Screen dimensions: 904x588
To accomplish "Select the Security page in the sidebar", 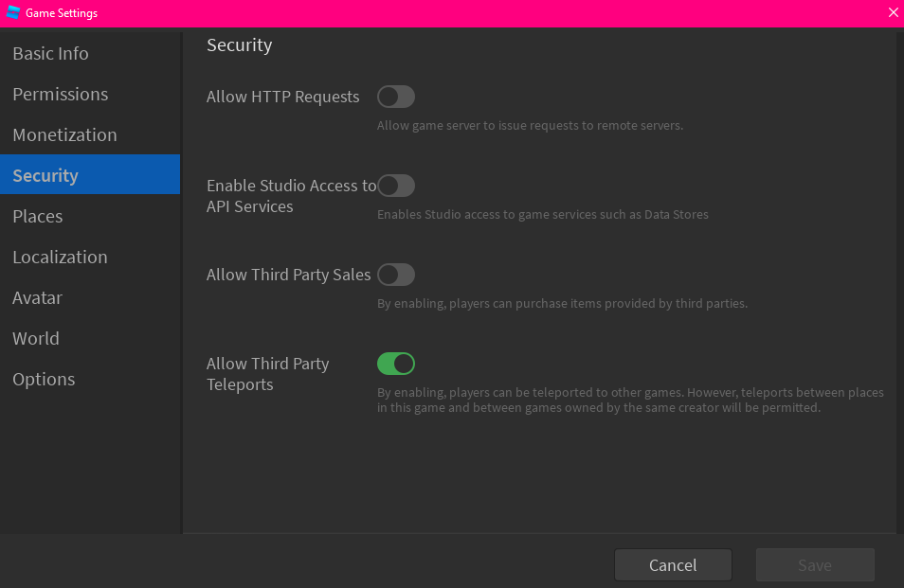I will (90, 174).
